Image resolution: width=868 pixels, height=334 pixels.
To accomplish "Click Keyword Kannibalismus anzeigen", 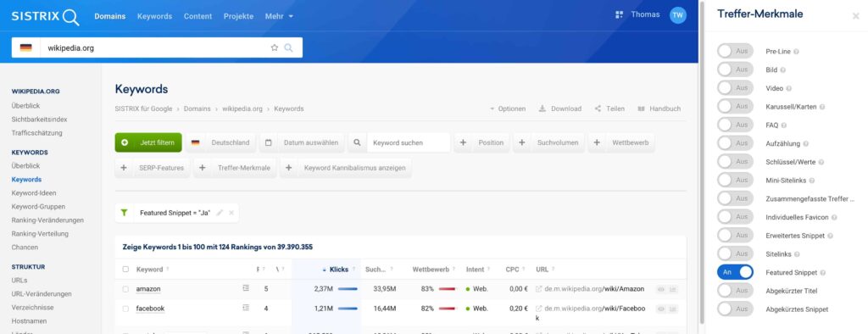I will 346,167.
